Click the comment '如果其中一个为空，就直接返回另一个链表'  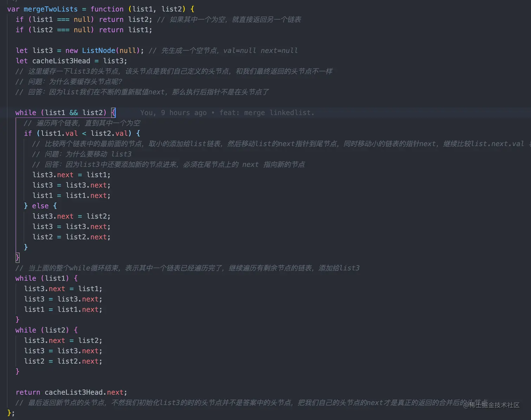pyautogui.click(x=229, y=20)
